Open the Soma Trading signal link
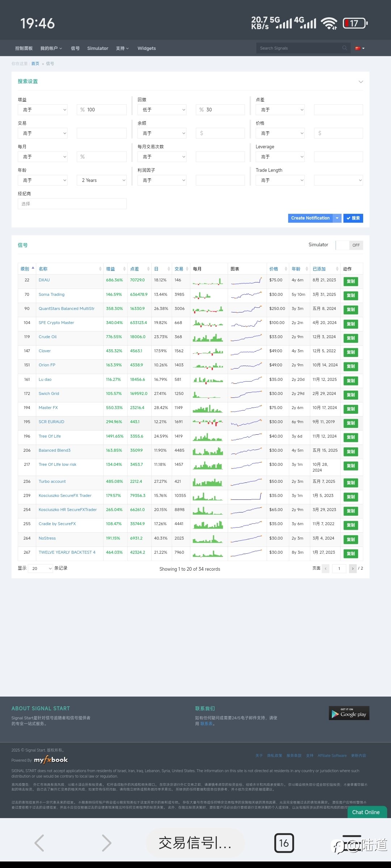Screen dimensions: 391x868 click(51, 294)
